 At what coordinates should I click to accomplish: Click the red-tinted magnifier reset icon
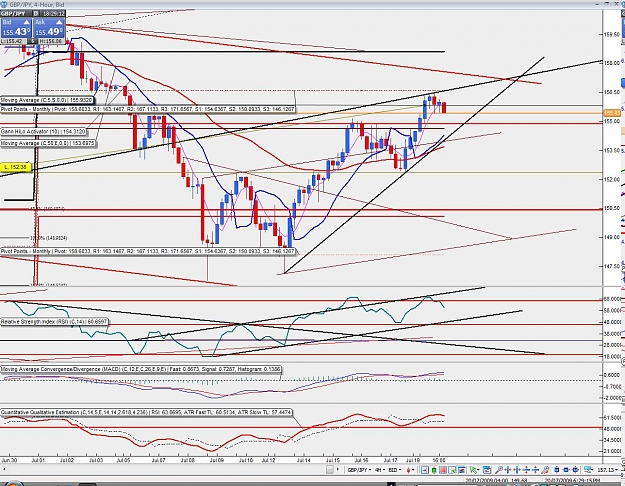coord(545,470)
